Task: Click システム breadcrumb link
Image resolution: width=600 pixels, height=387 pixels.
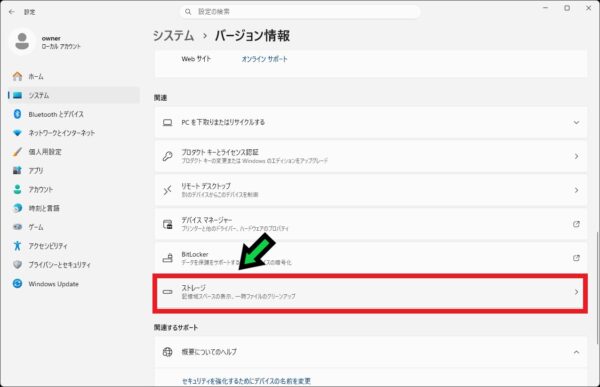Action: click(x=173, y=36)
